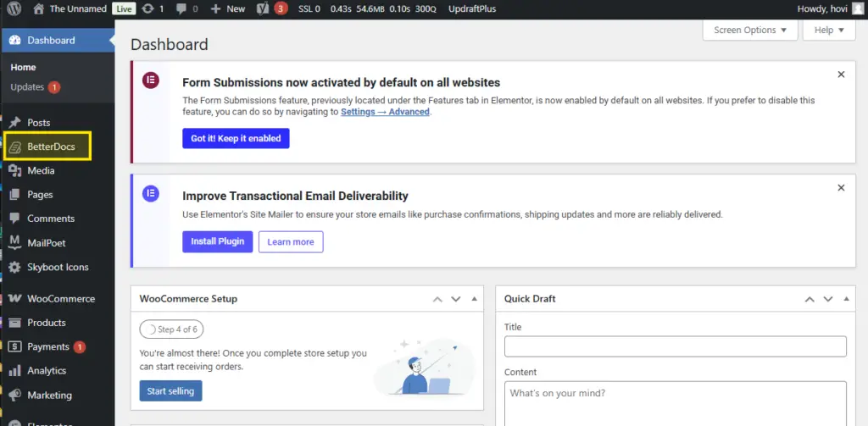868x426 pixels.
Task: Open the Home submenu item
Action: (23, 68)
